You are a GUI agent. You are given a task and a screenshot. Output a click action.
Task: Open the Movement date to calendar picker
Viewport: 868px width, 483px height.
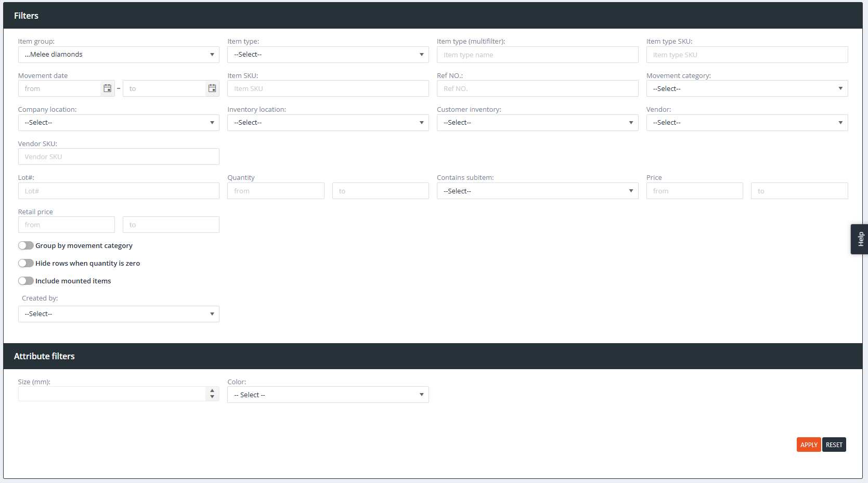pos(212,88)
